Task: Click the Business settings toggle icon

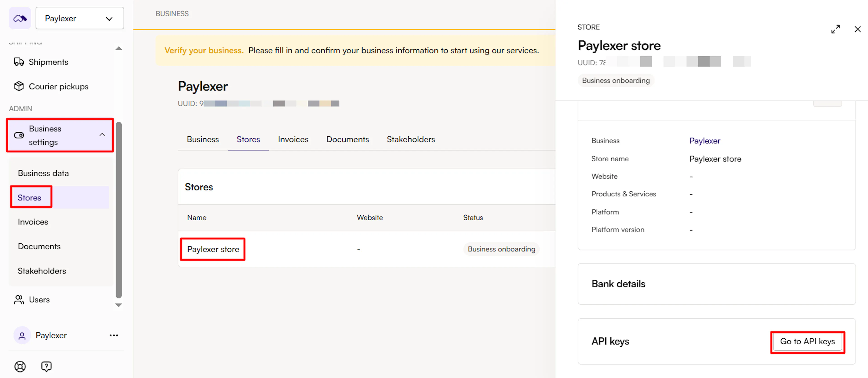Action: coord(19,135)
